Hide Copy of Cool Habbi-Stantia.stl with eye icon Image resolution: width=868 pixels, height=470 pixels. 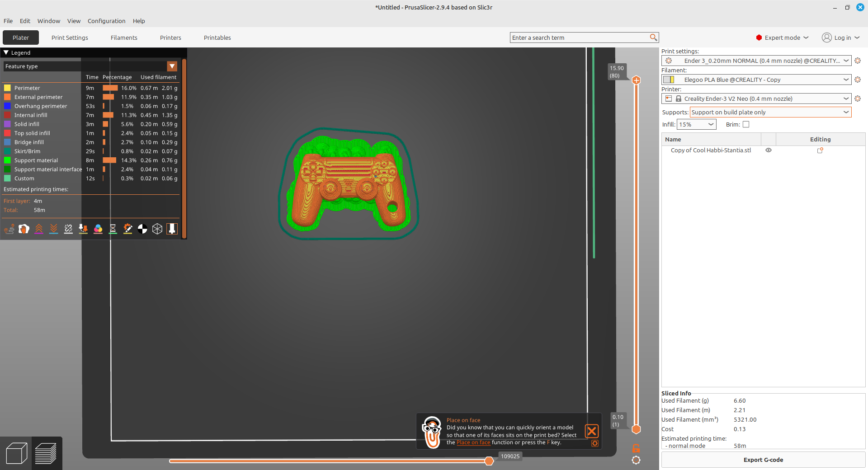(769, 150)
